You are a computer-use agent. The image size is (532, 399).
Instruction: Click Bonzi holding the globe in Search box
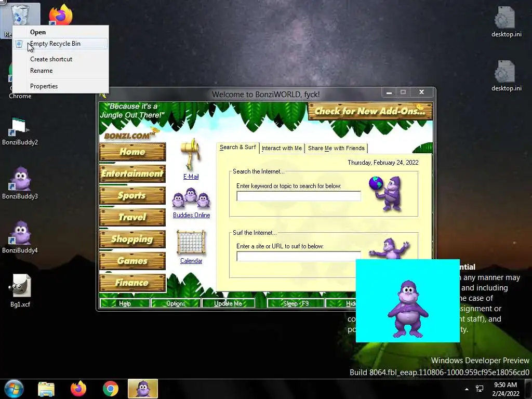[x=387, y=193]
